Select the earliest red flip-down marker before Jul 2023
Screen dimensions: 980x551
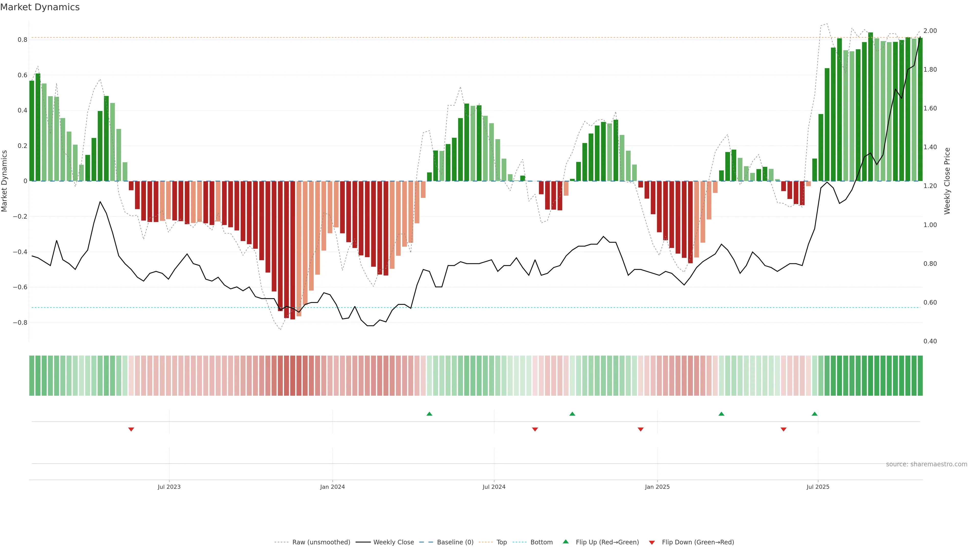click(131, 429)
